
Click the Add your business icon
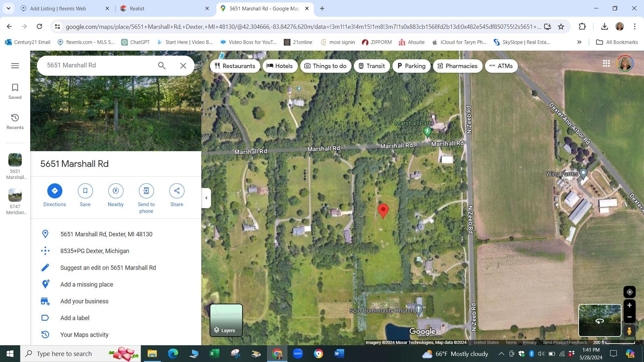tap(45, 301)
